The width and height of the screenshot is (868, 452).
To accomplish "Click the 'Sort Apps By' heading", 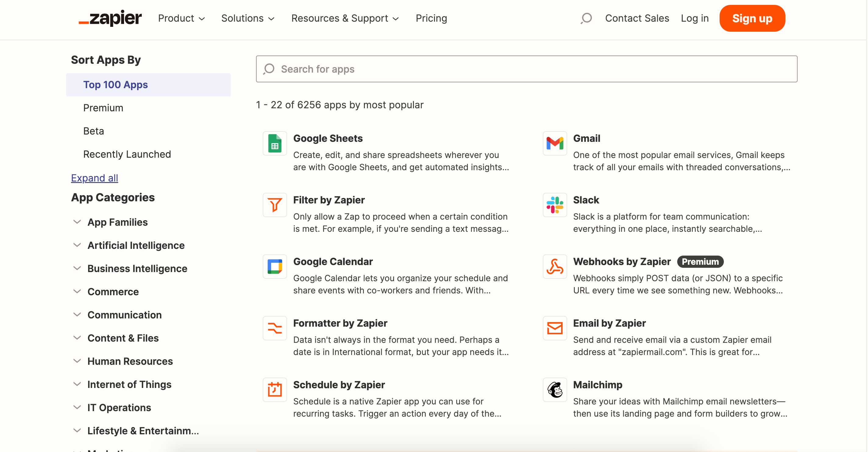I will click(x=106, y=60).
